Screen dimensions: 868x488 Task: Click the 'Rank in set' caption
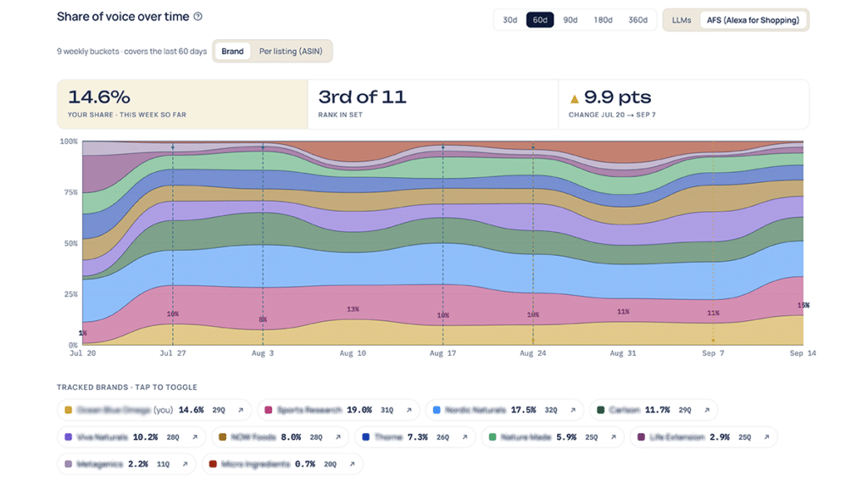(340, 114)
